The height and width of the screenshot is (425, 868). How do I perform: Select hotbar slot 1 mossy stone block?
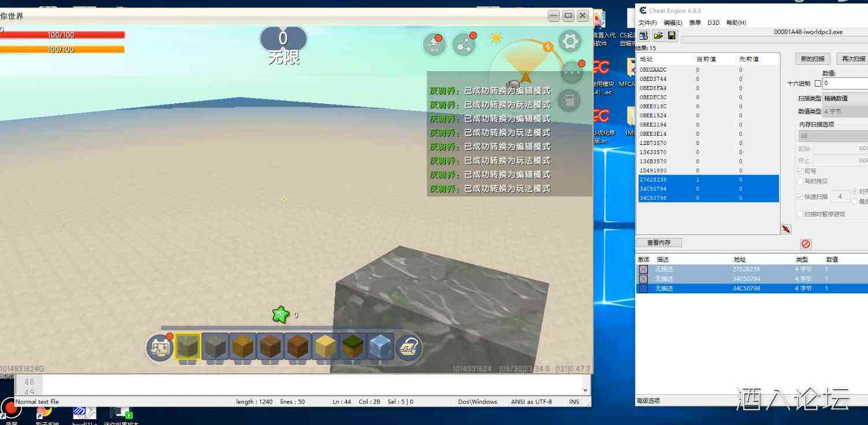pyautogui.click(x=188, y=346)
